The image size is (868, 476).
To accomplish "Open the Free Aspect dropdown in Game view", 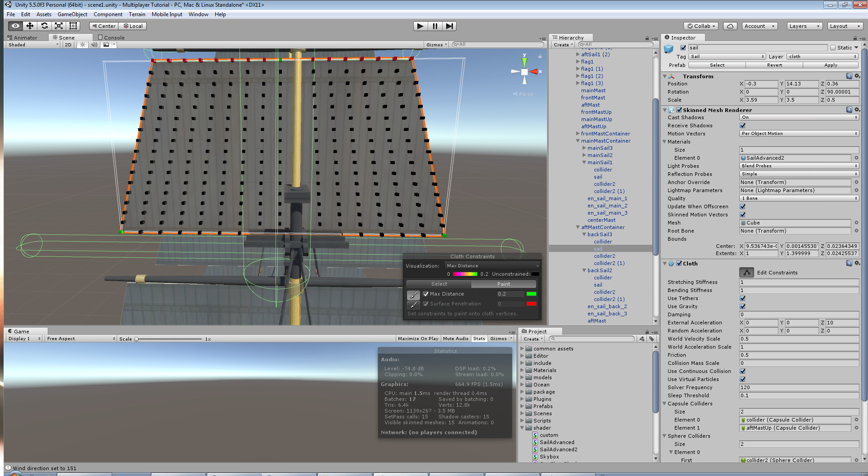I will [80, 338].
